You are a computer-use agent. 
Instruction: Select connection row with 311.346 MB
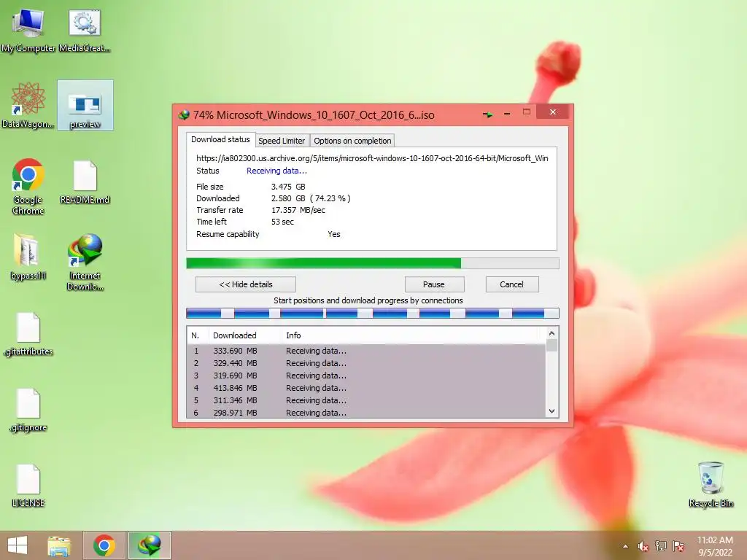(366, 400)
